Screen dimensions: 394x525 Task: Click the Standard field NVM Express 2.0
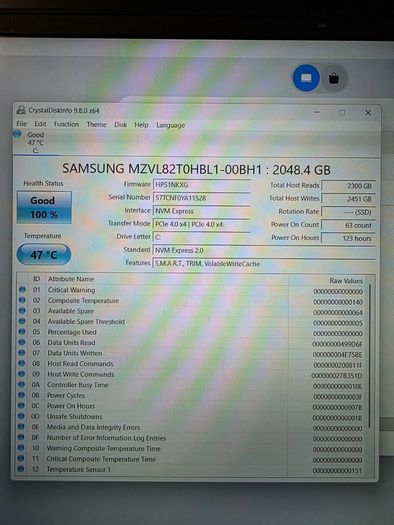(x=264, y=250)
